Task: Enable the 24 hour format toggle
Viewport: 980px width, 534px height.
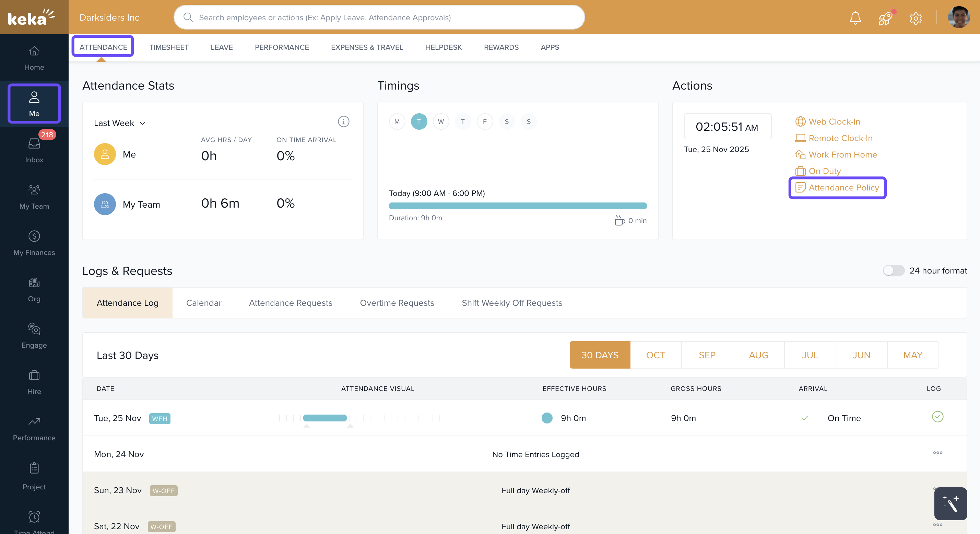Action: 893,271
